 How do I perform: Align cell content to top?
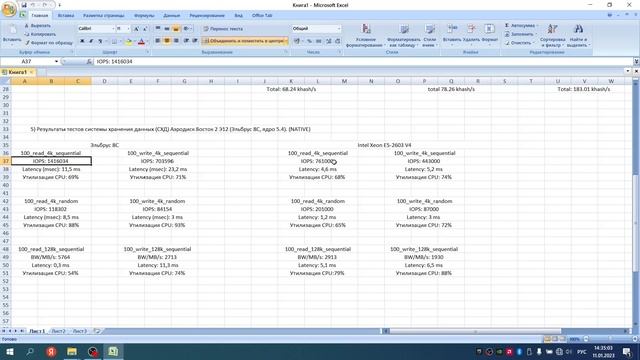coord(158,29)
